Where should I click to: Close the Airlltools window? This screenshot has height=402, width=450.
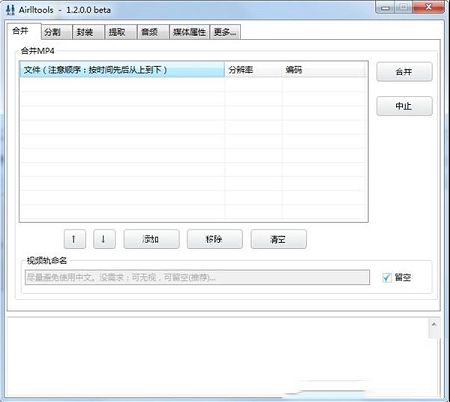[429, 7]
